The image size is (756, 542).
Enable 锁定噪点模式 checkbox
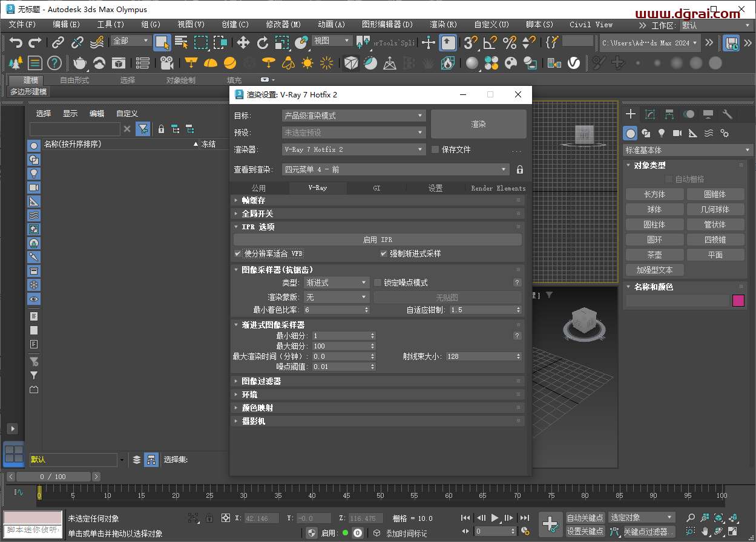tap(378, 282)
